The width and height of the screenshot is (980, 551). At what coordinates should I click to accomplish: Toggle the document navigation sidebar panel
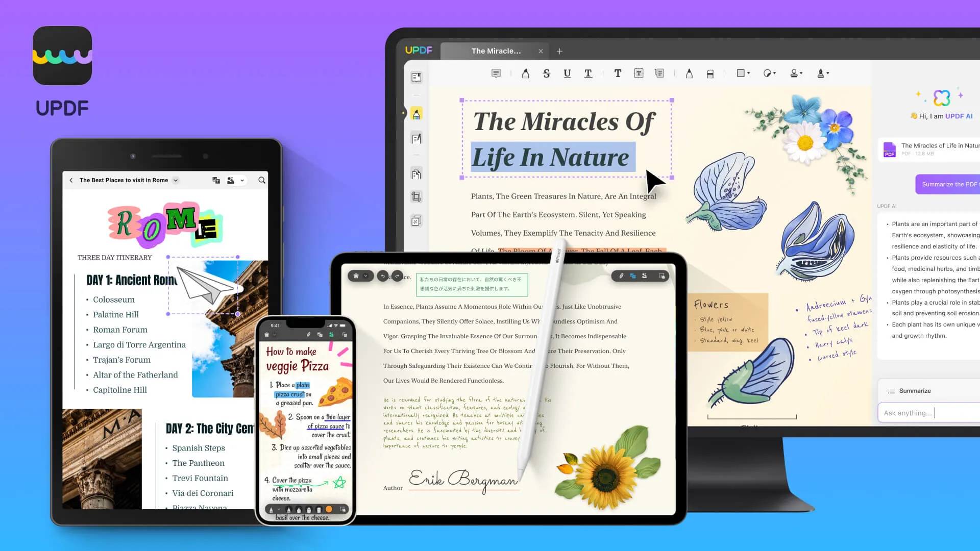[416, 77]
